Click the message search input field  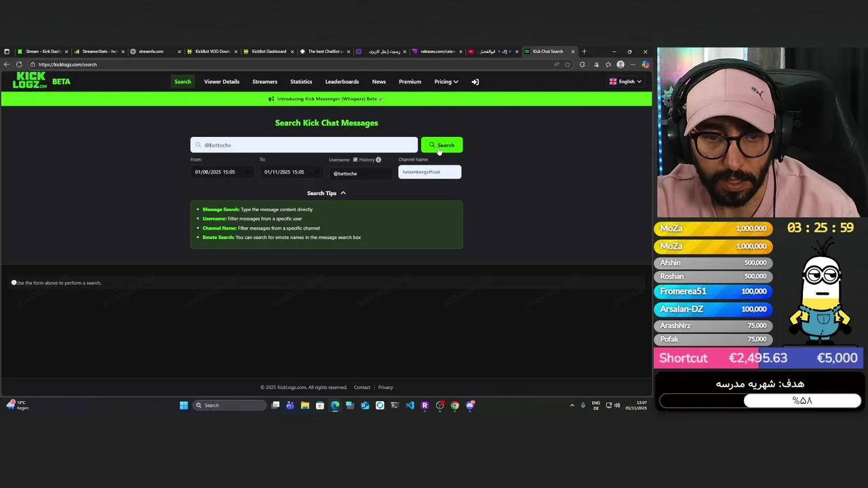304,145
